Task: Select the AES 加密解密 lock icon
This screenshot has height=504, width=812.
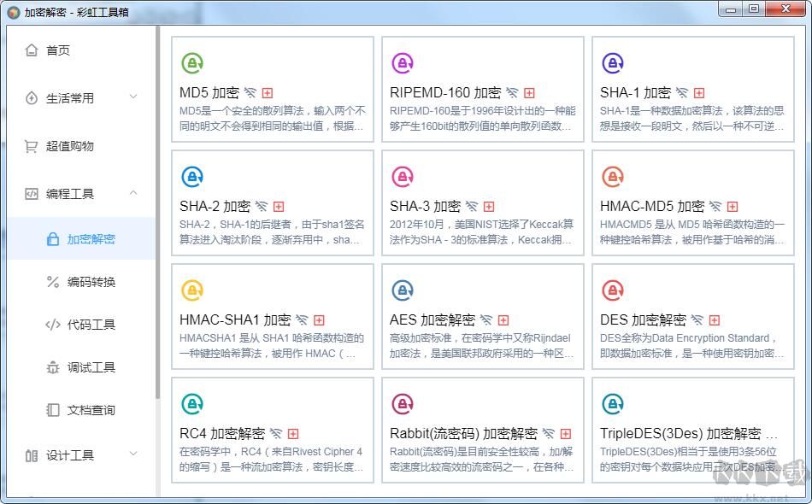Action: click(x=402, y=289)
